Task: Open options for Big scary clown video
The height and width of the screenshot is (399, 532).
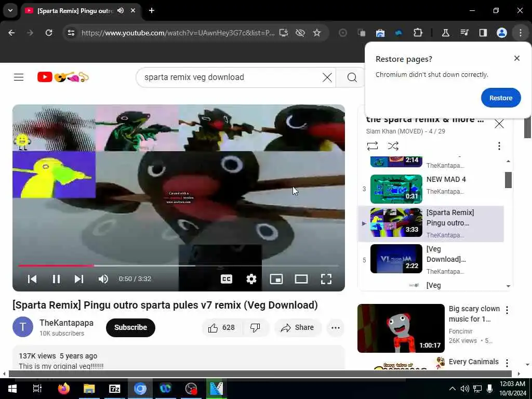Action: 507,310
